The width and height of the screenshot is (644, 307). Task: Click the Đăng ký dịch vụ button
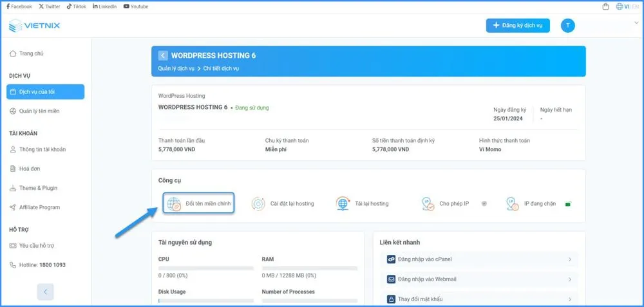tap(518, 26)
